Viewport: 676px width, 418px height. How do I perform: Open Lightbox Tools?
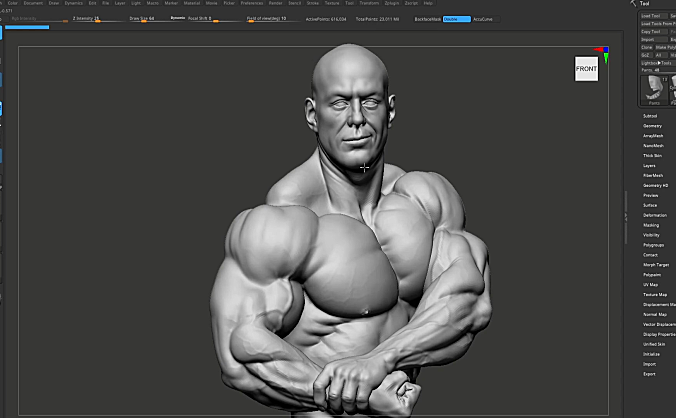coord(657,63)
